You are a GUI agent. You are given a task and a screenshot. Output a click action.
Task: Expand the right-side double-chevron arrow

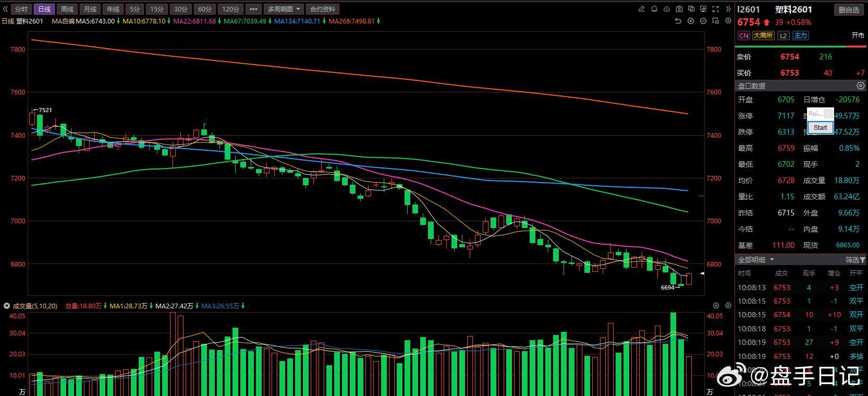728,9
